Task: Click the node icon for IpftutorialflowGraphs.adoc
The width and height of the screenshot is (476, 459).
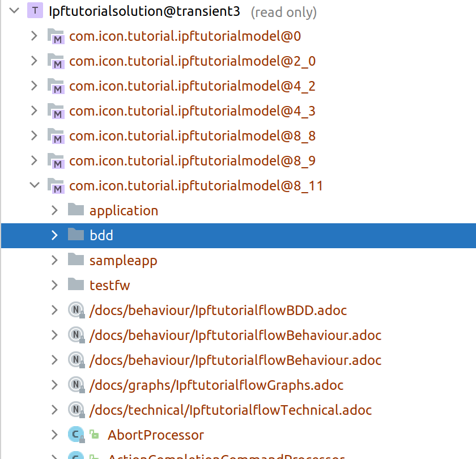Action: (x=76, y=385)
